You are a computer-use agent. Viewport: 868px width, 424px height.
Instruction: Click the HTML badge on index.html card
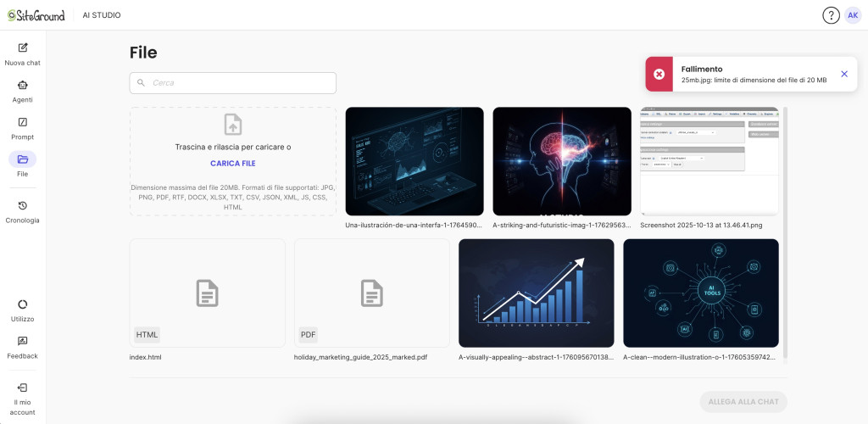[x=147, y=335]
